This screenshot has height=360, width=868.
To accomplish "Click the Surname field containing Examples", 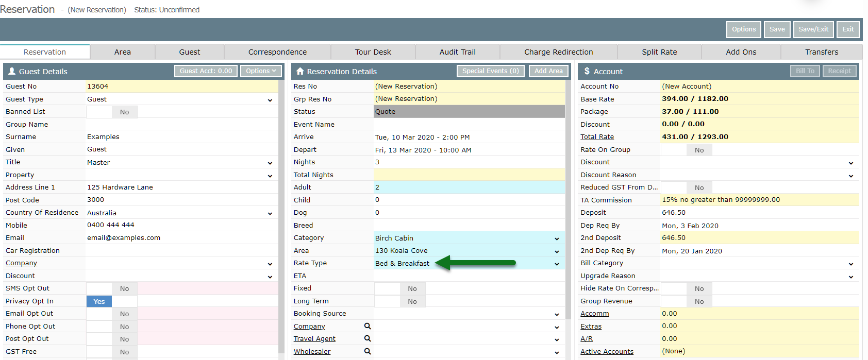I will click(182, 137).
